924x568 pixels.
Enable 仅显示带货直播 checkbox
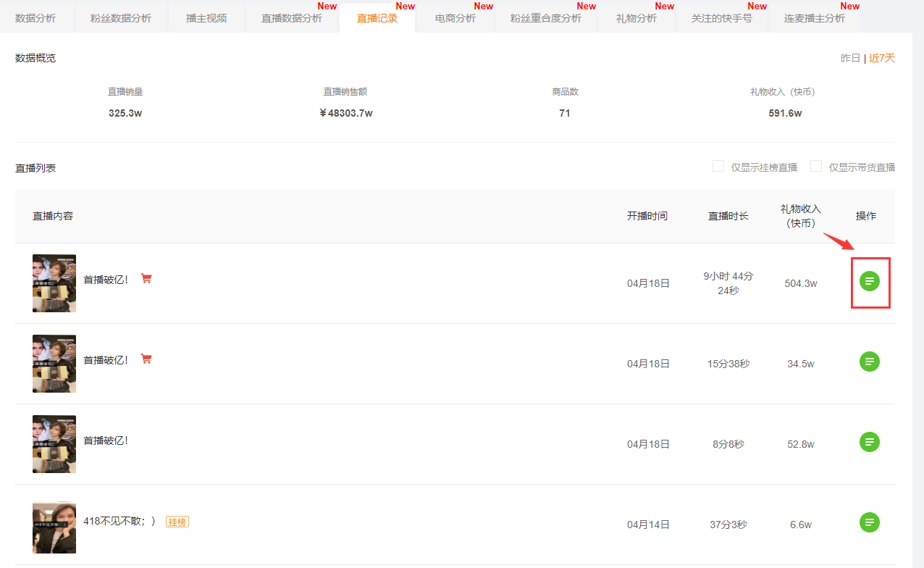coord(816,166)
